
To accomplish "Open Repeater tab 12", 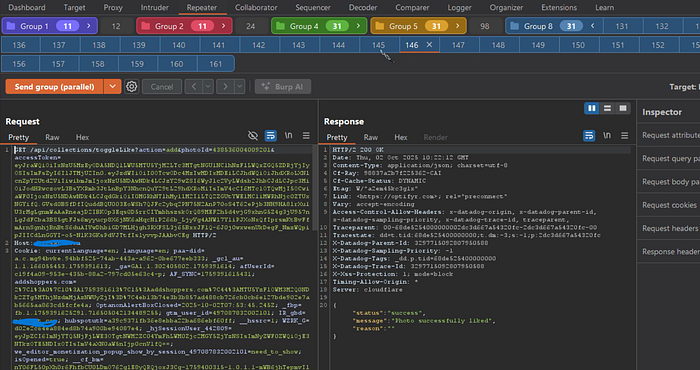I will (116, 26).
